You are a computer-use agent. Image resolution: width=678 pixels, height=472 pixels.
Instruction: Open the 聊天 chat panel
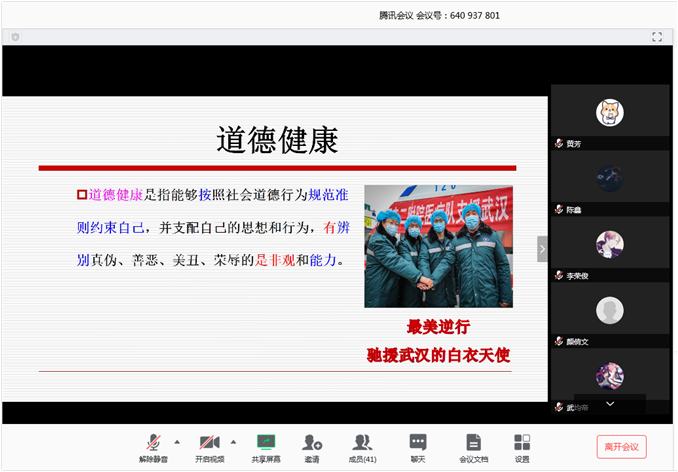click(418, 446)
